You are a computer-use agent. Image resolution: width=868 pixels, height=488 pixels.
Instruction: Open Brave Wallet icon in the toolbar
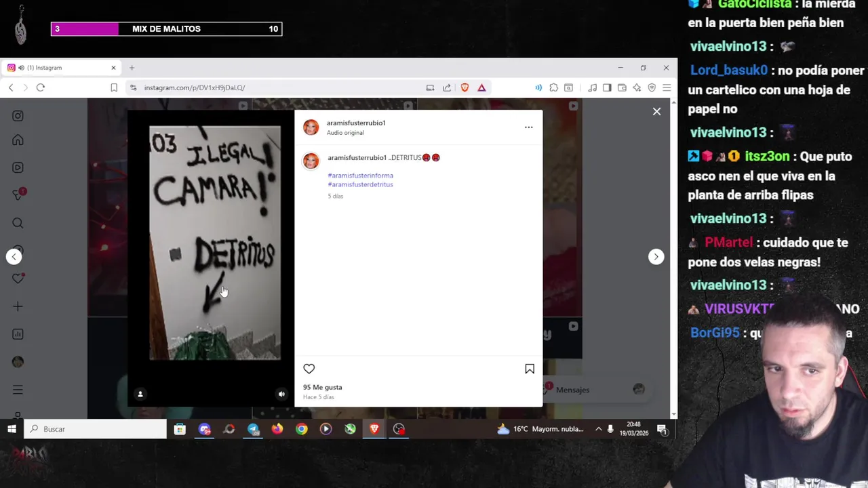coord(622,87)
